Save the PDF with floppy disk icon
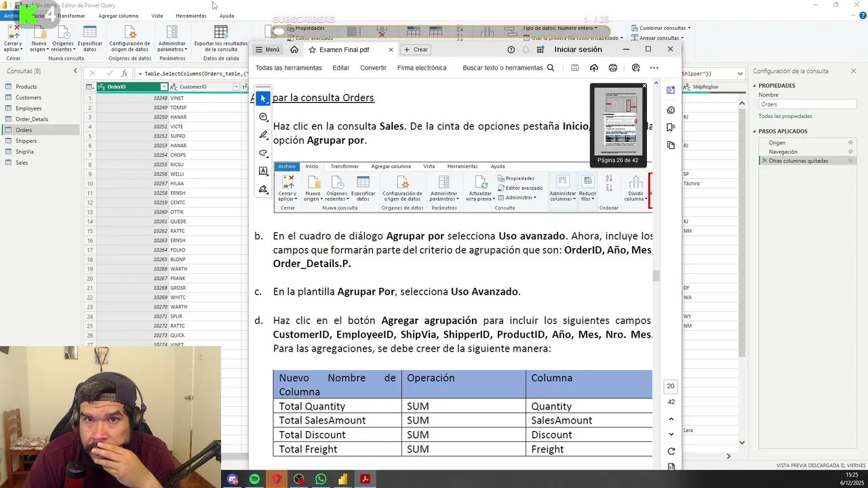 coord(575,68)
